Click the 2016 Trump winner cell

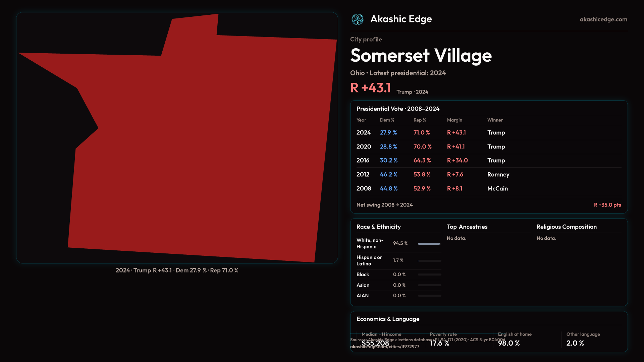(496, 161)
